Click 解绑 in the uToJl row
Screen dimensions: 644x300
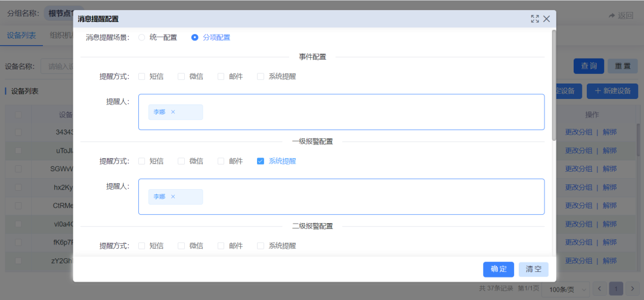click(609, 150)
